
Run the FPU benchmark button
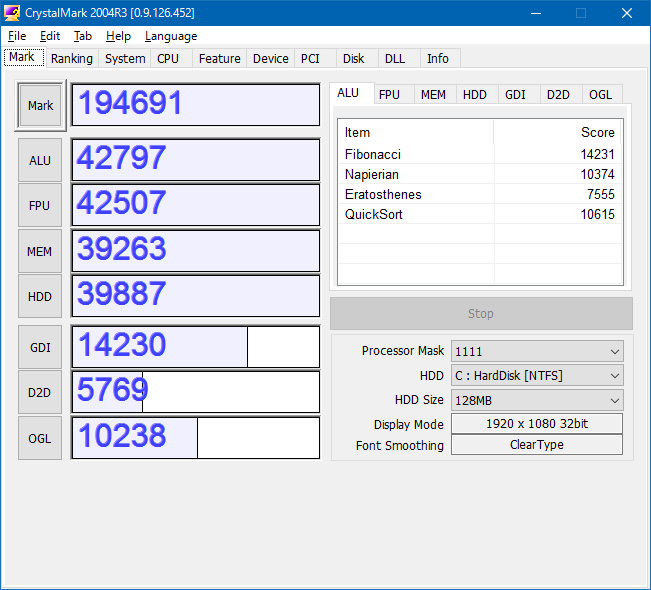coord(40,206)
